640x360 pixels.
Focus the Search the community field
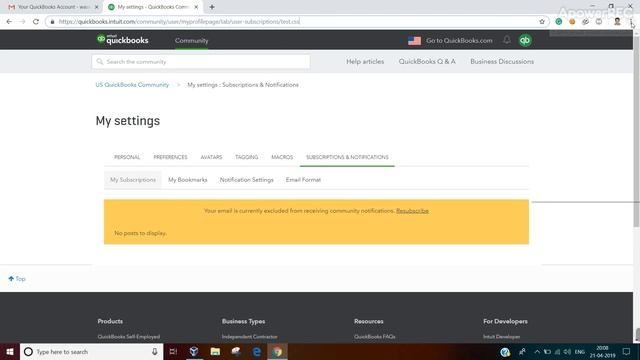[201, 62]
